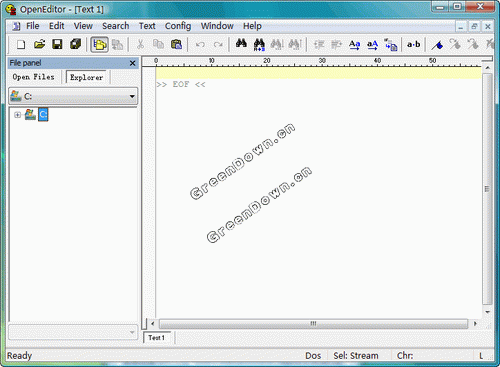Close the File panel with X
Viewport: 500px width, 367px height.
(x=132, y=63)
